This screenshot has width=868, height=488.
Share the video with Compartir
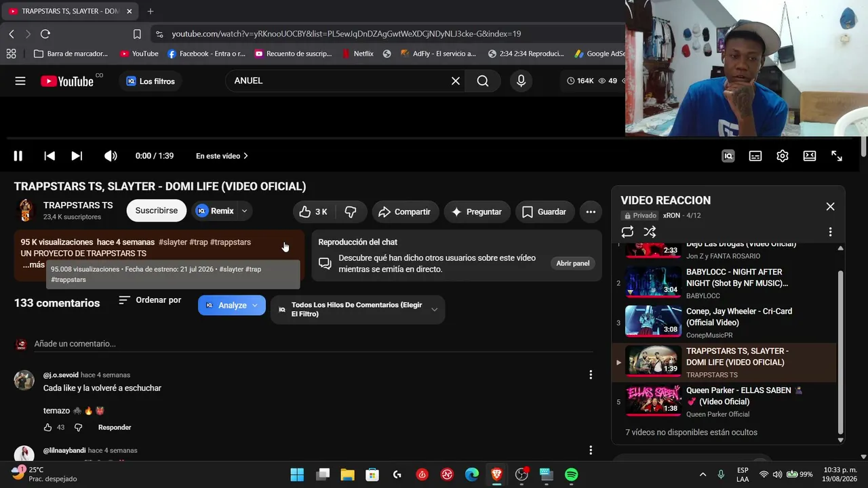tap(405, 211)
